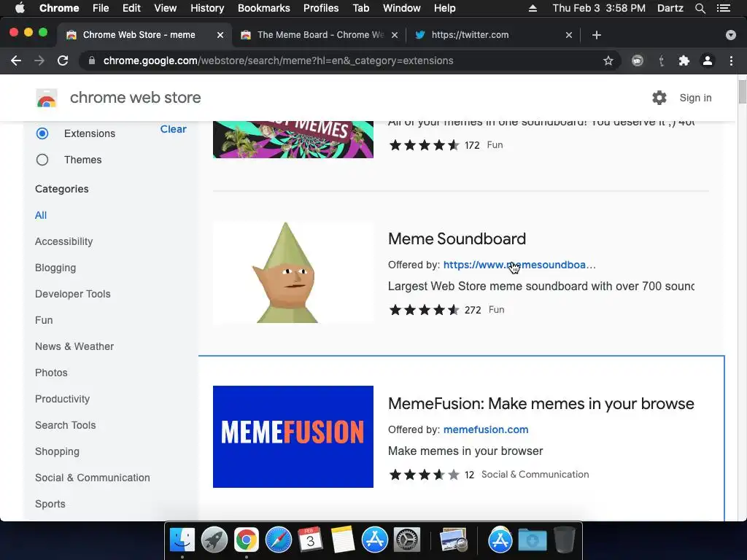This screenshot has width=747, height=560.
Task: Filter by Productivity category
Action: (x=63, y=399)
